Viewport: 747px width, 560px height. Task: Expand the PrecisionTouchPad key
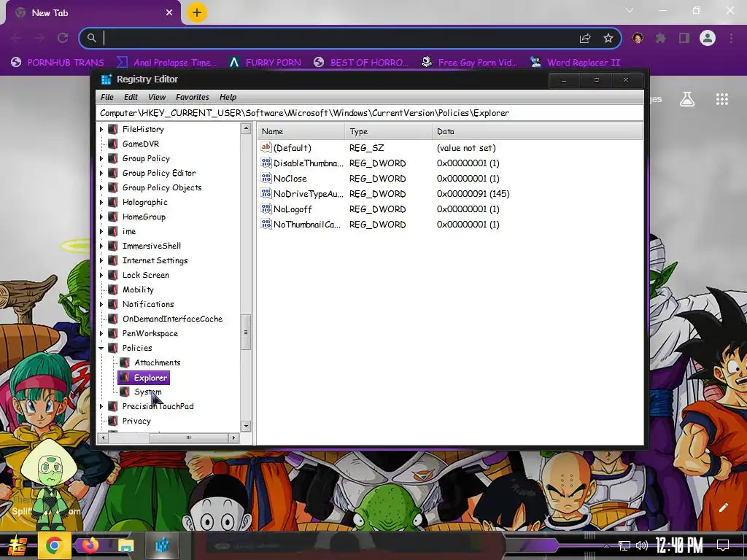point(101,406)
